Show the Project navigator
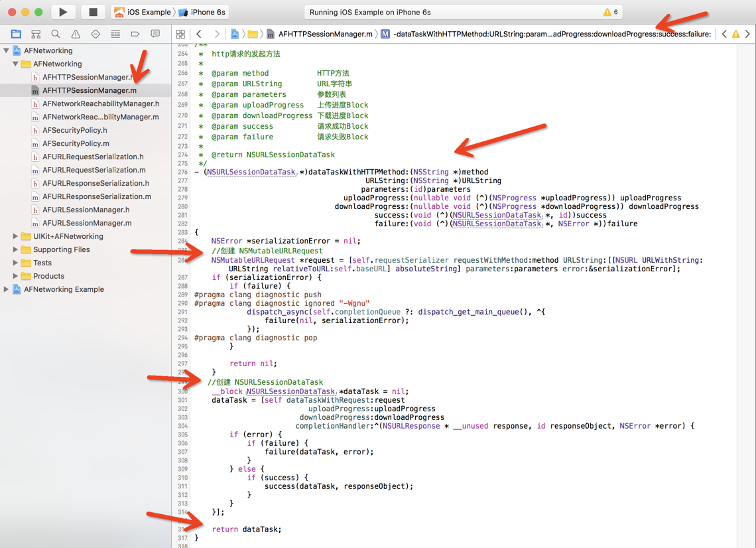The width and height of the screenshot is (756, 548). [16, 34]
